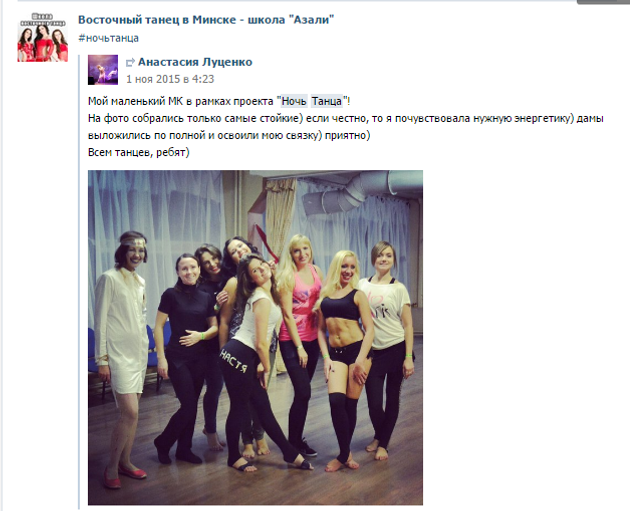Click the repost arrow icon beside Анастасия Луценко
The width and height of the screenshot is (630, 511).
[x=130, y=63]
